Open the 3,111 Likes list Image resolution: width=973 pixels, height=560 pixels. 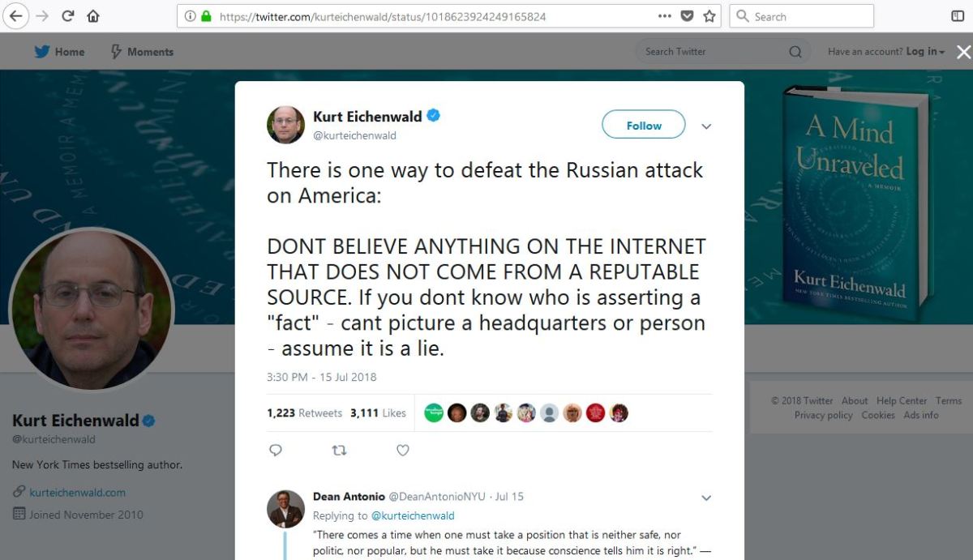point(378,413)
